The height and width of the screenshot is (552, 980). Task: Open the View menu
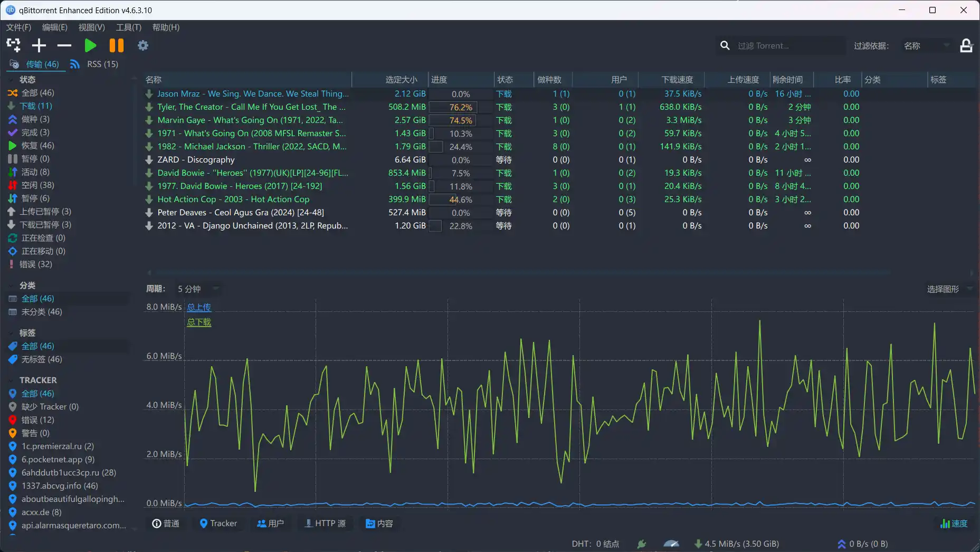point(91,27)
